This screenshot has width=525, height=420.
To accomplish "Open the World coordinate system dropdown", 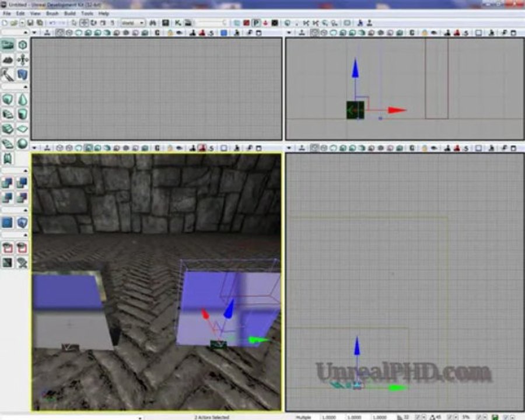I will point(133,23).
